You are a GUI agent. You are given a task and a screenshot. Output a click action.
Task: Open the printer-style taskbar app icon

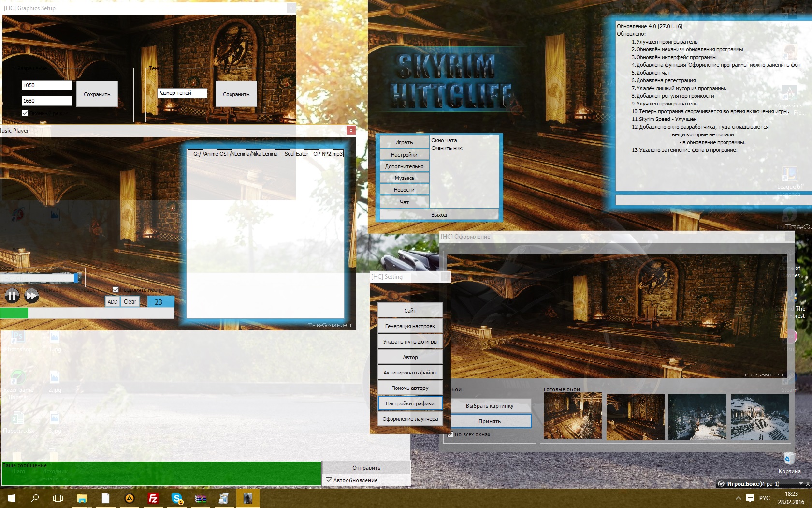224,498
